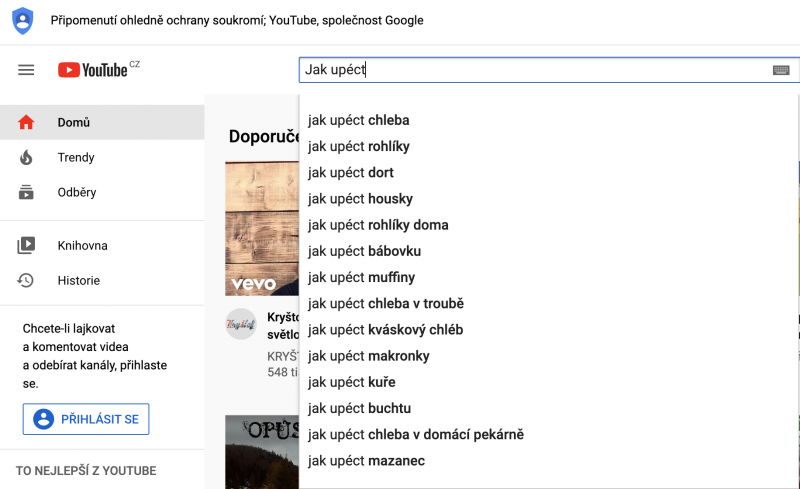The width and height of the screenshot is (800, 489).
Task: Open the Knihovna library icon
Action: click(26, 246)
